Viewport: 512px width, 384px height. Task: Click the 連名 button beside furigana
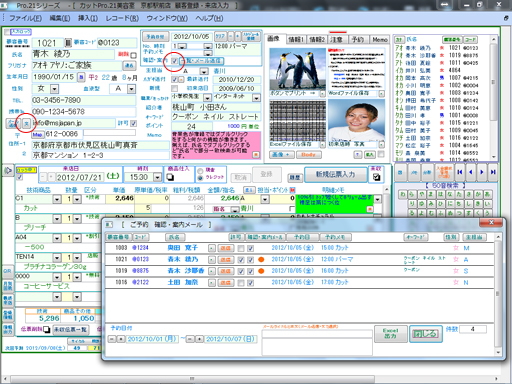click(129, 66)
